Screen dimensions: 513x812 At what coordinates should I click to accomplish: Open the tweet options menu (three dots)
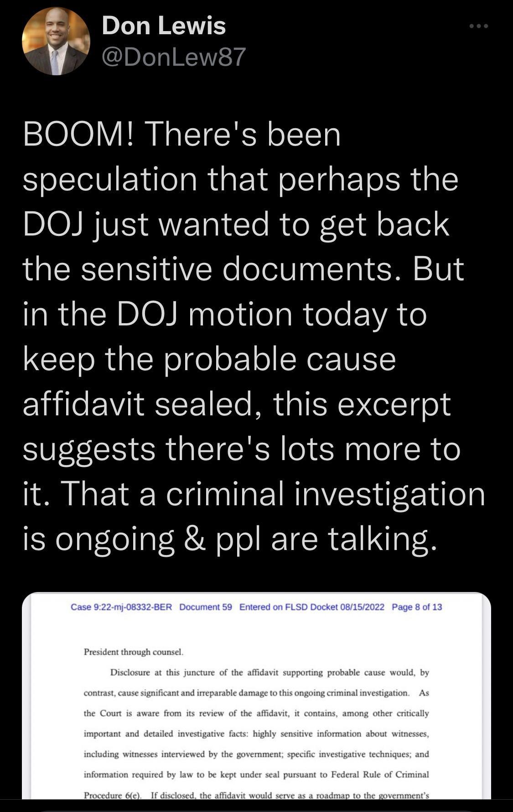pyautogui.click(x=477, y=26)
